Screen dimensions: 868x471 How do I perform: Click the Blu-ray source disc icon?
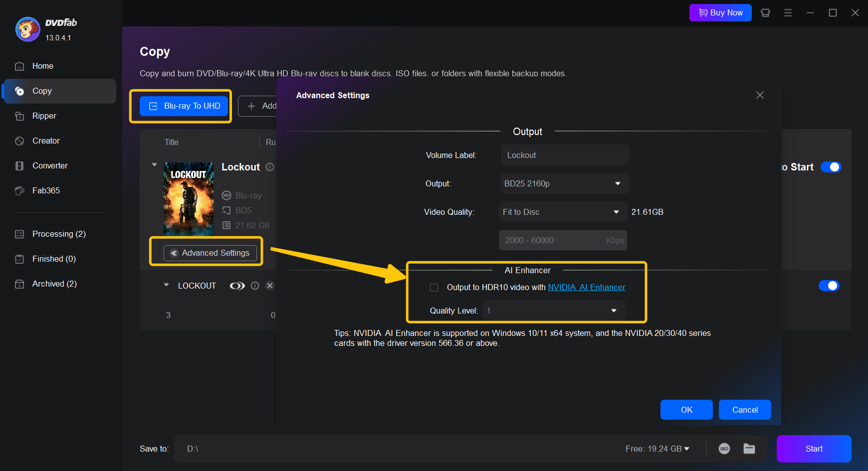coord(226,195)
